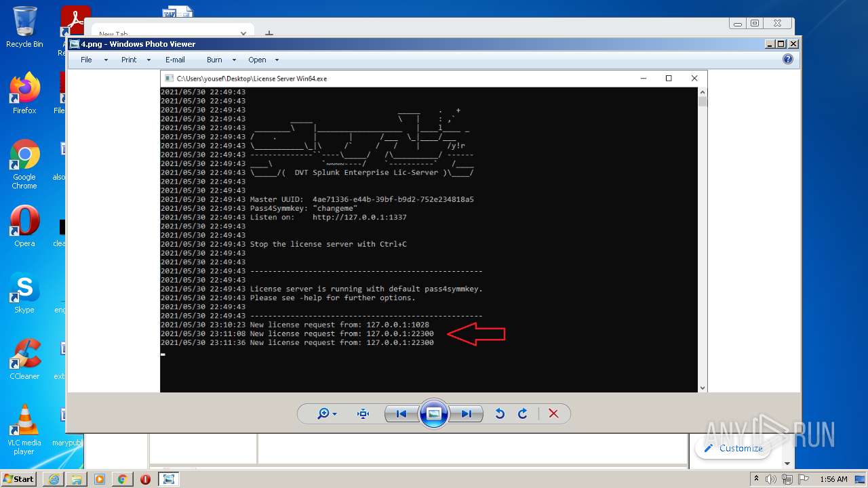Open the Print menu

(129, 60)
